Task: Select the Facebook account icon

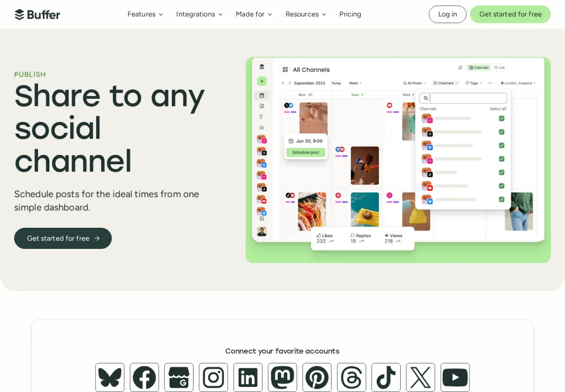Action: pyautogui.click(x=145, y=377)
